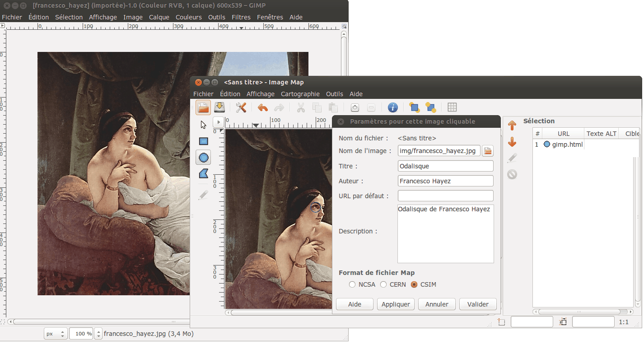This screenshot has height=349, width=644.
Task: Open Fichier menu in GIMP main window
Action: [12, 17]
